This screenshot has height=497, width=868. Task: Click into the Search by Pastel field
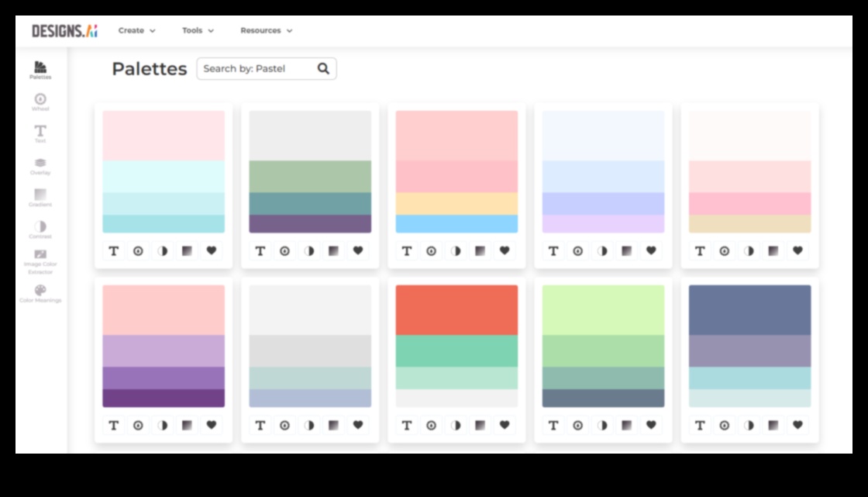click(256, 69)
